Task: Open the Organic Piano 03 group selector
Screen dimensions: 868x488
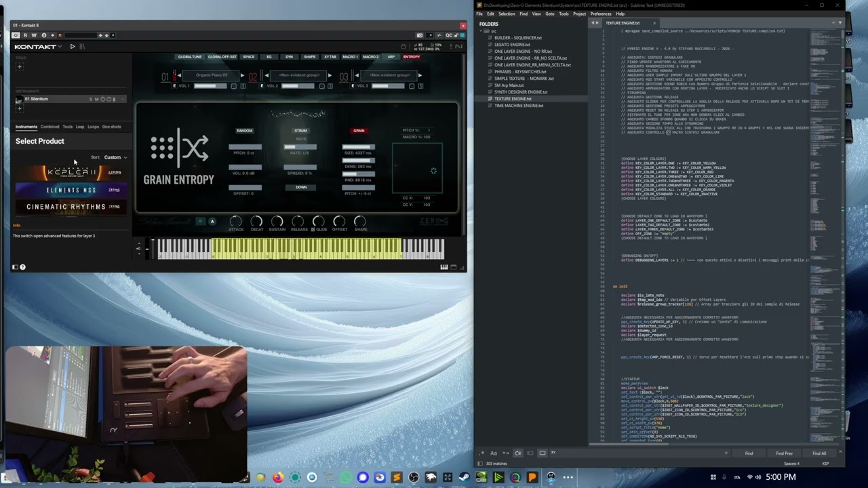Action: tap(211, 75)
